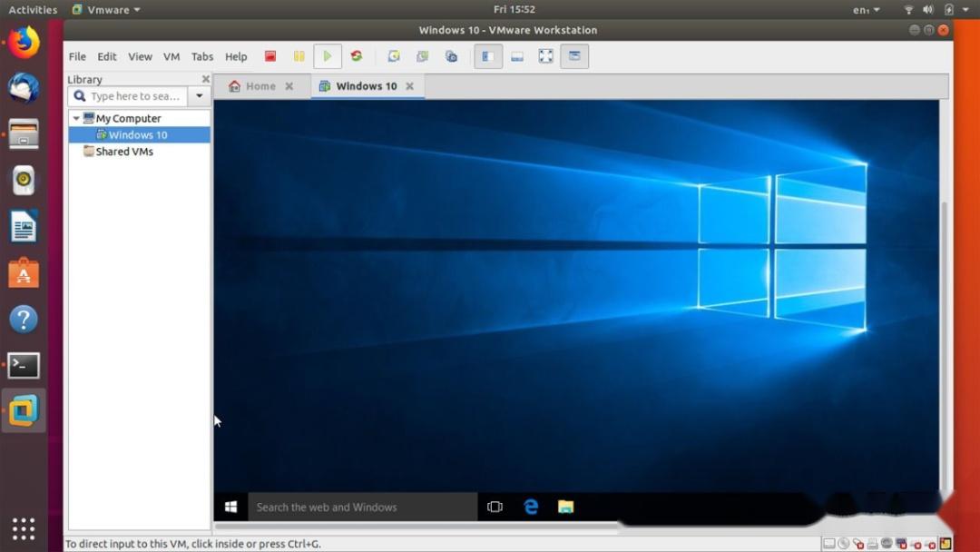Open the File menu
Screen dimensions: 980x552
[x=77, y=56]
